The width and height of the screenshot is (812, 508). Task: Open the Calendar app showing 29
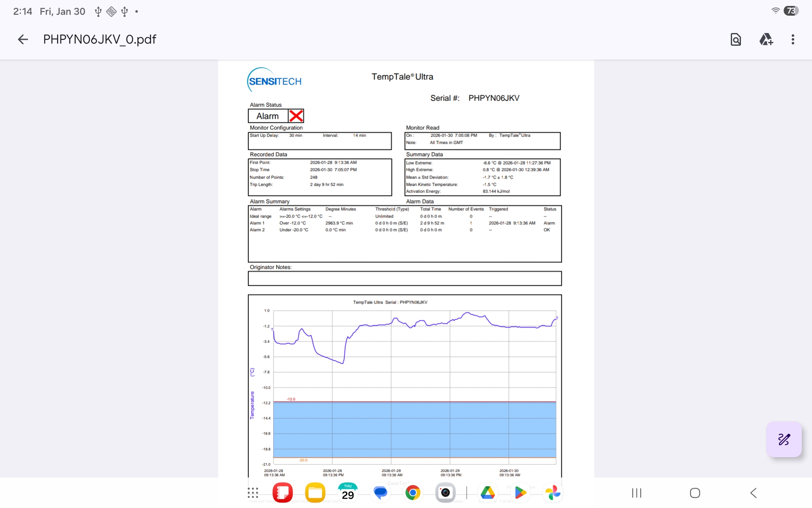[348, 493]
